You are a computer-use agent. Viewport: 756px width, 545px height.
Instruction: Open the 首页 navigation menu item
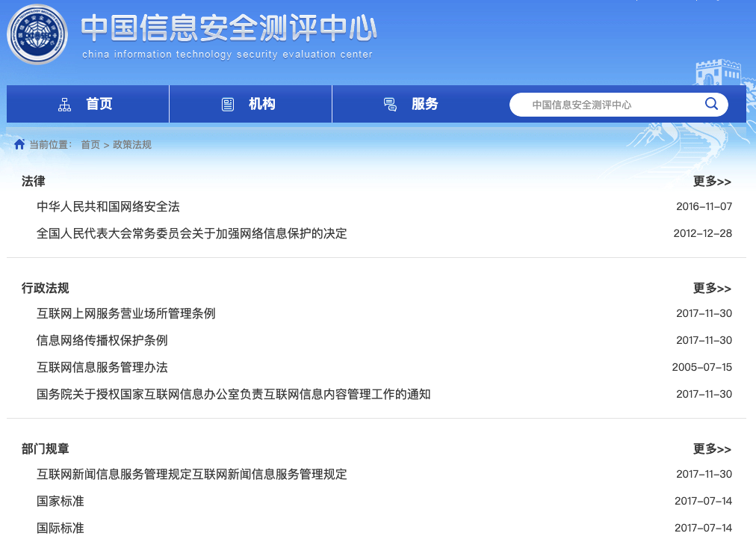click(x=99, y=104)
